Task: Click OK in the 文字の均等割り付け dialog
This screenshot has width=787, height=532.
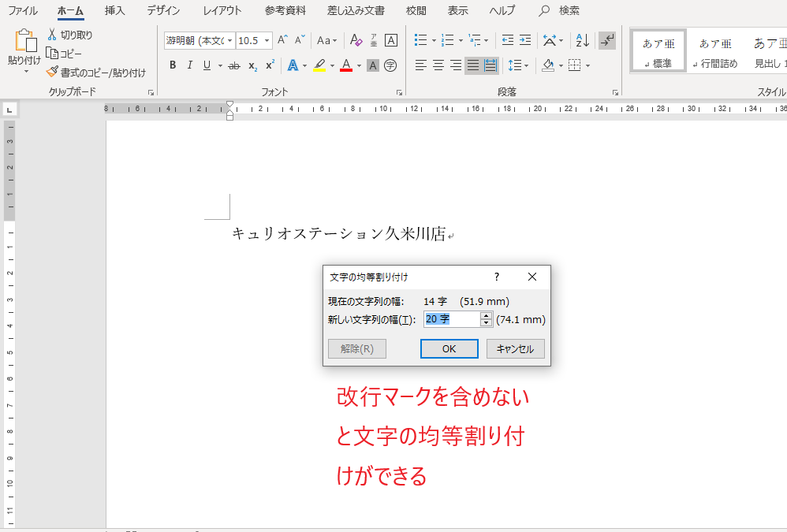Action: [449, 349]
